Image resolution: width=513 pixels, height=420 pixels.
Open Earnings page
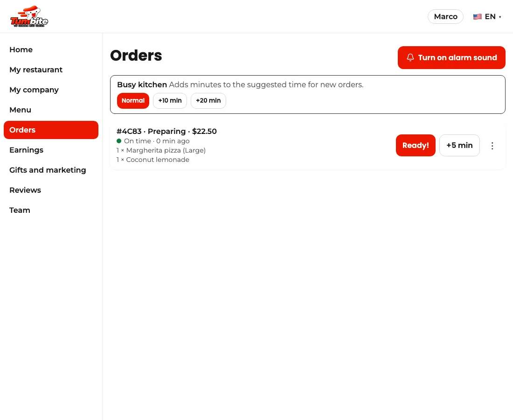pyautogui.click(x=51, y=150)
